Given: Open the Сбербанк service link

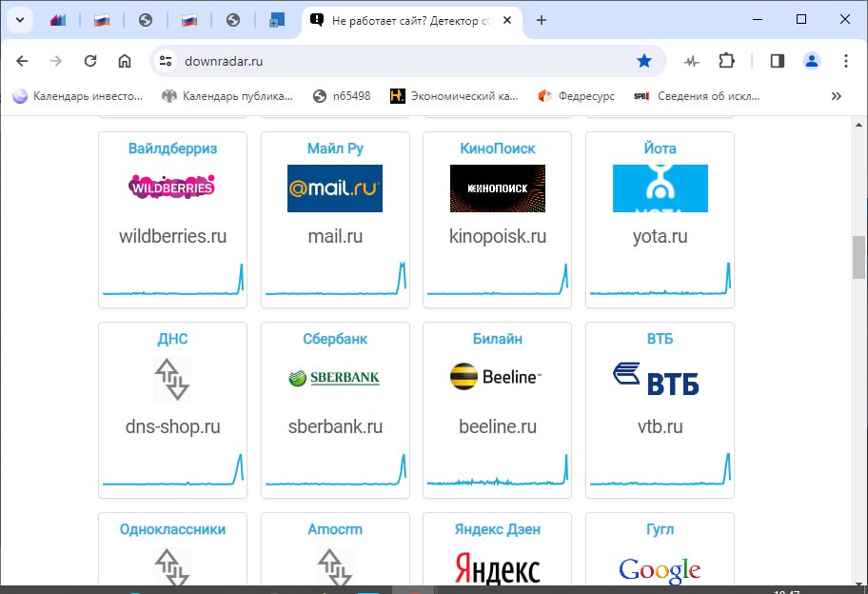Looking at the screenshot, I should point(335,339).
